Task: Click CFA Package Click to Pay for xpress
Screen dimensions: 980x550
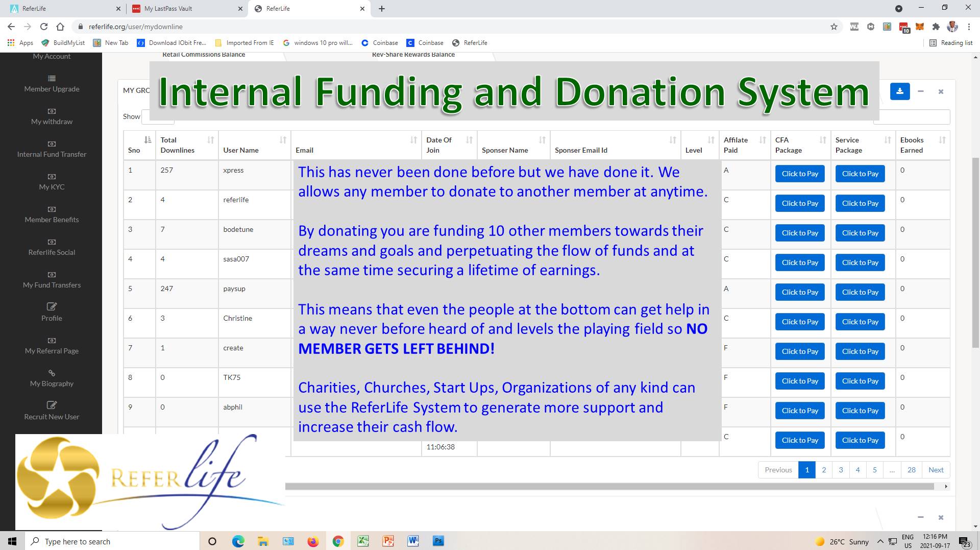Action: [800, 174]
